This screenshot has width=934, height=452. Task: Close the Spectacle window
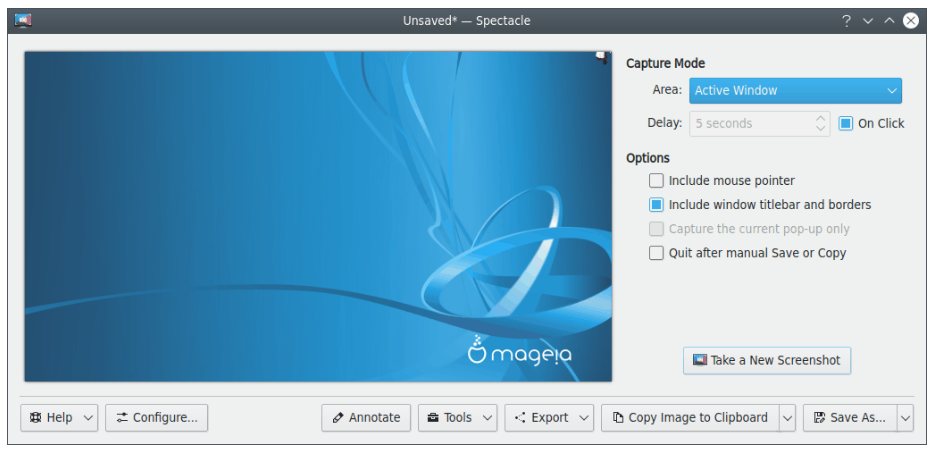911,21
